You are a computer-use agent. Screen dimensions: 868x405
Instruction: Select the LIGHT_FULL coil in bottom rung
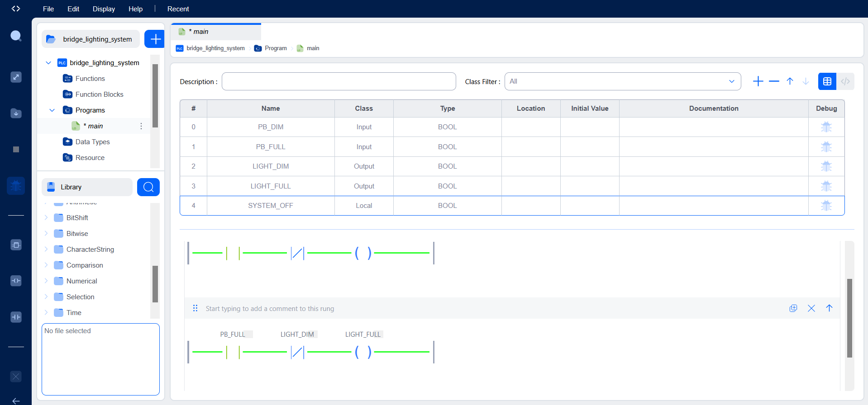[x=363, y=352]
